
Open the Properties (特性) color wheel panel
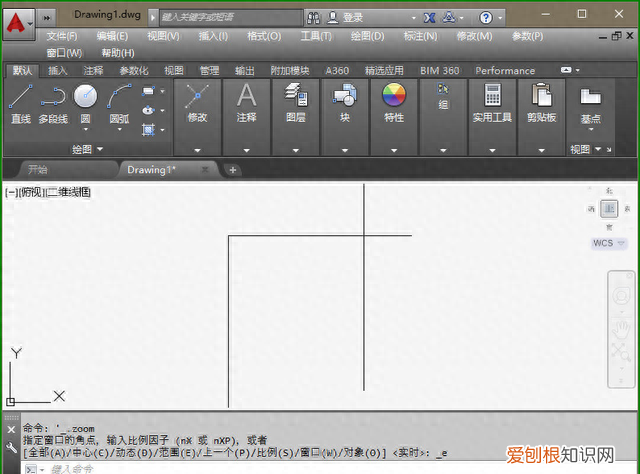pos(394,102)
